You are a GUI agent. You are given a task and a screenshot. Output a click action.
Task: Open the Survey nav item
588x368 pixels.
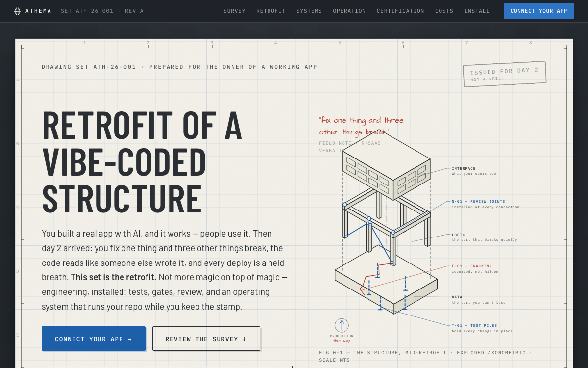pyautogui.click(x=234, y=11)
